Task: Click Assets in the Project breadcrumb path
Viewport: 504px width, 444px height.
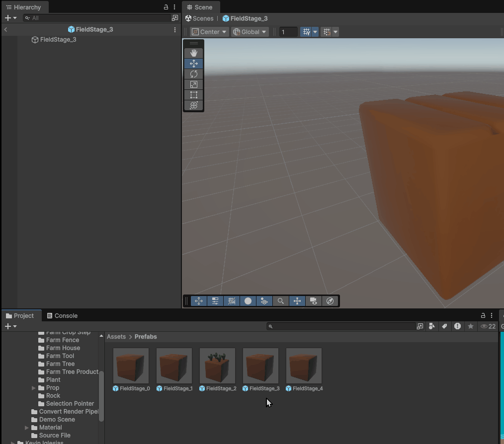Action: click(116, 337)
